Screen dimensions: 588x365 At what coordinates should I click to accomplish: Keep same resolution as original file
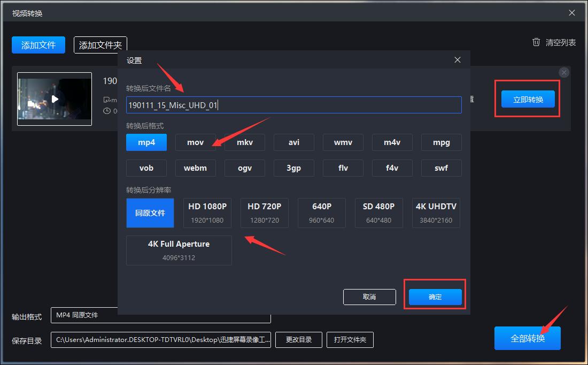(x=150, y=213)
